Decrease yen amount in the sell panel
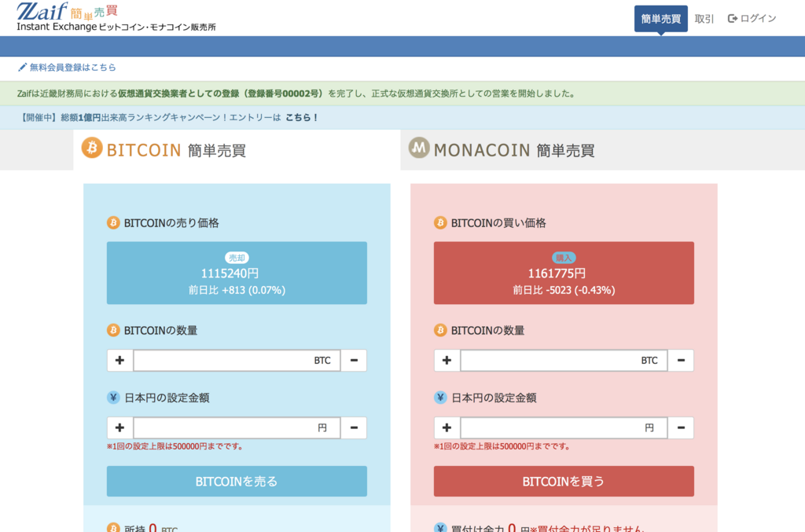The width and height of the screenshot is (805, 532). [x=354, y=427]
